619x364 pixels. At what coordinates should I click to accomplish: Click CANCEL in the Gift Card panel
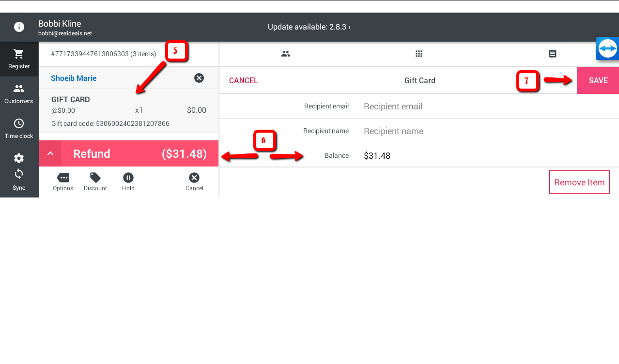(x=244, y=81)
